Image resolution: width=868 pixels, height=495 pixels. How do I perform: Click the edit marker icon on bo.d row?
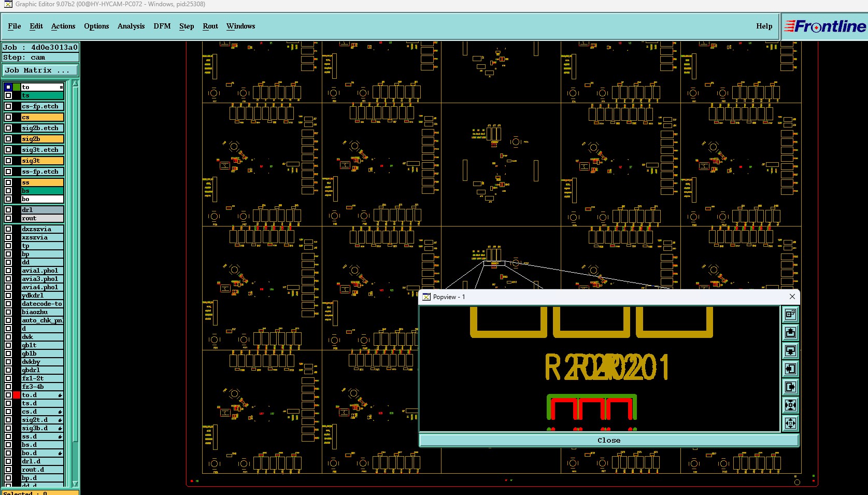(x=60, y=454)
